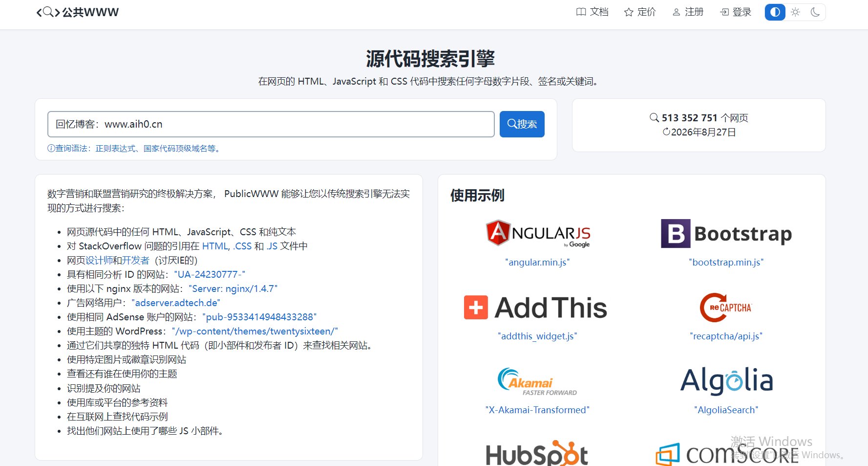
Task: Open the 开发者 developers link
Action: [x=136, y=260]
